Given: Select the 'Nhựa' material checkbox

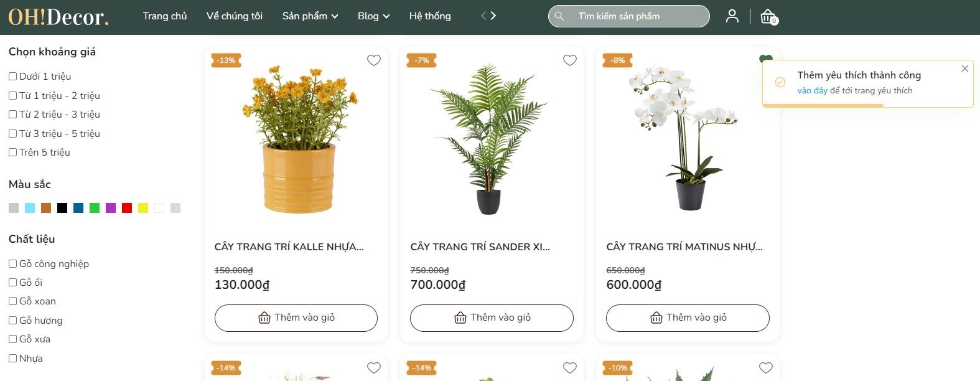Looking at the screenshot, I should [x=12, y=359].
